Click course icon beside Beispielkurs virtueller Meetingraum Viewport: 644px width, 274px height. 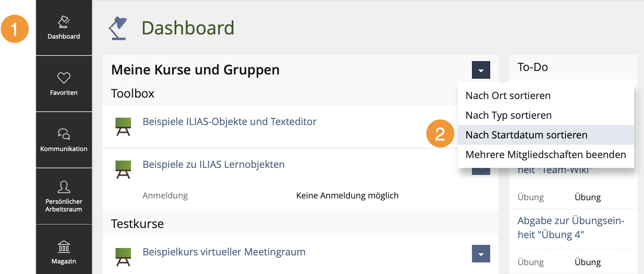tap(123, 257)
